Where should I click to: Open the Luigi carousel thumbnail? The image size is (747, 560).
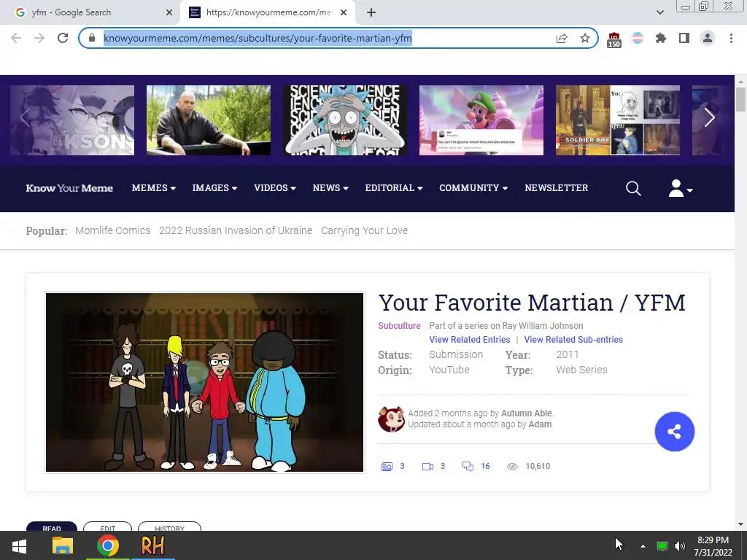481,120
